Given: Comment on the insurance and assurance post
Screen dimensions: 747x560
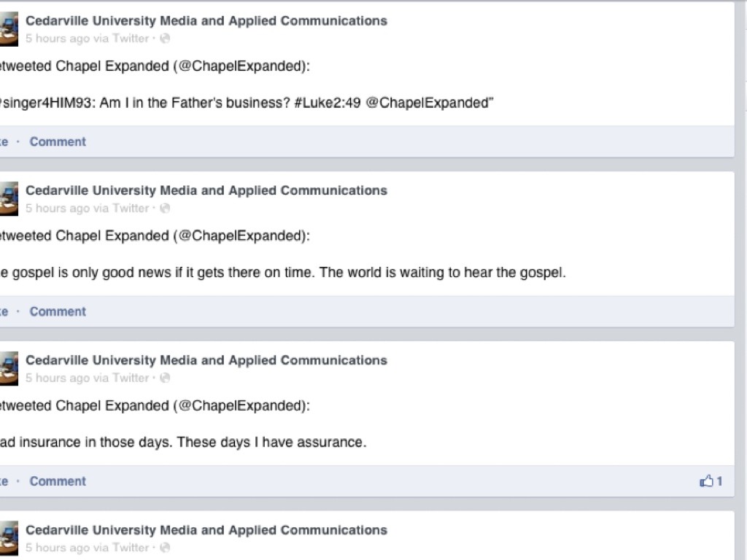Looking at the screenshot, I should [58, 481].
